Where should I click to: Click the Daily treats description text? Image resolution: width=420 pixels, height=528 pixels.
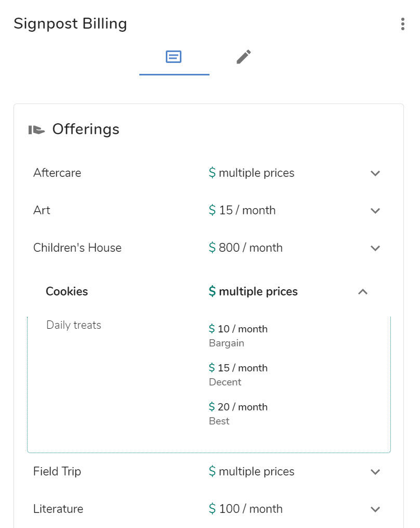[74, 326]
